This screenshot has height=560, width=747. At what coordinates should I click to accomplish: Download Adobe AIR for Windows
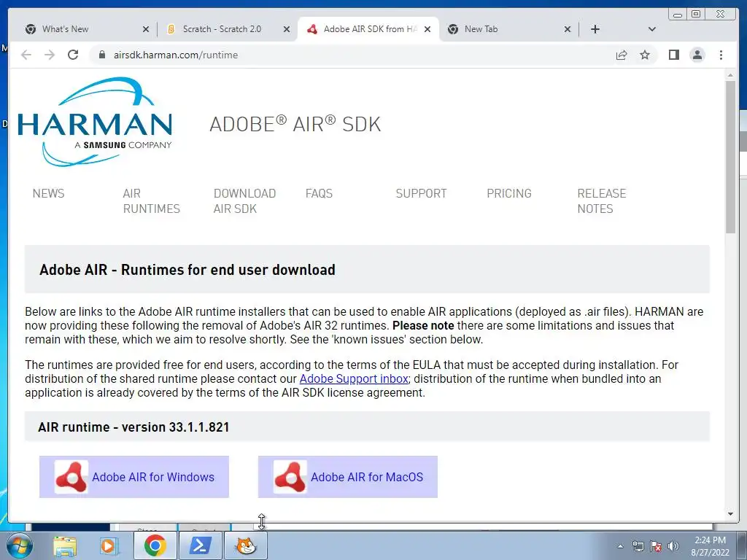134,477
